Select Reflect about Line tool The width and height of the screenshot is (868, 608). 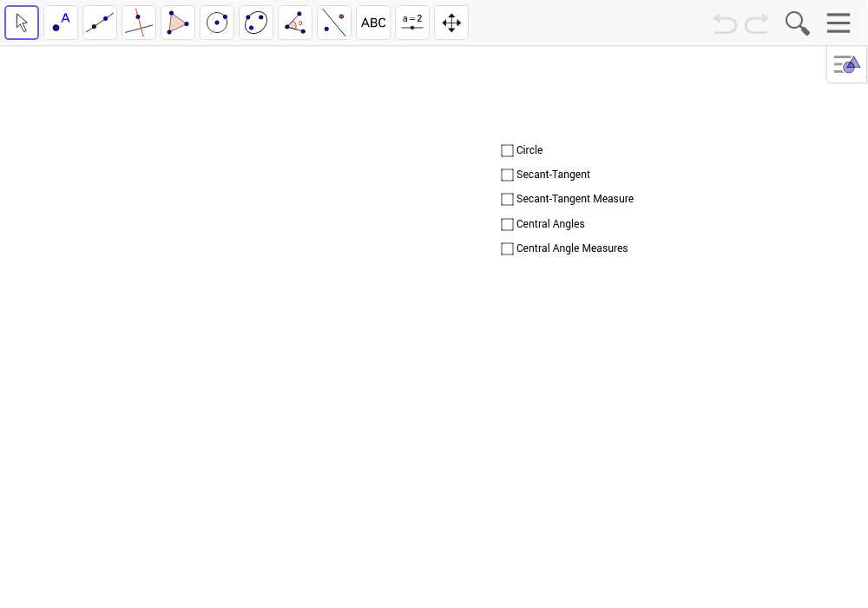(x=334, y=23)
